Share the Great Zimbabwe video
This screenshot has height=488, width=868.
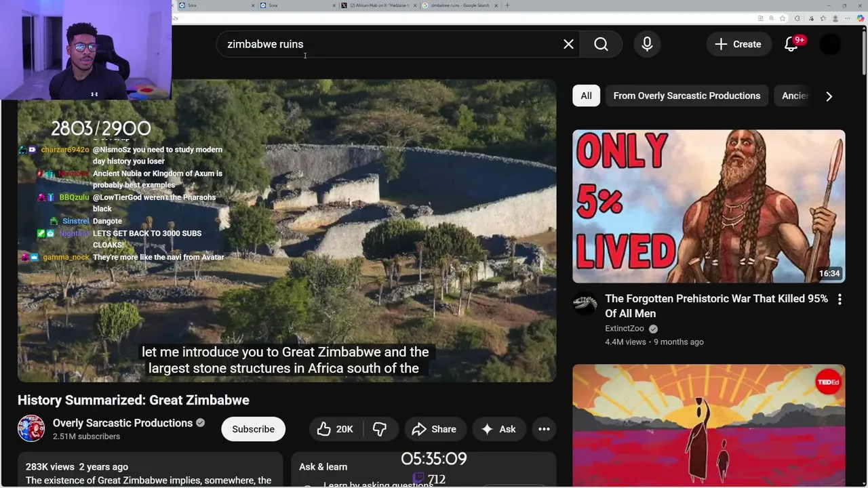coord(435,429)
